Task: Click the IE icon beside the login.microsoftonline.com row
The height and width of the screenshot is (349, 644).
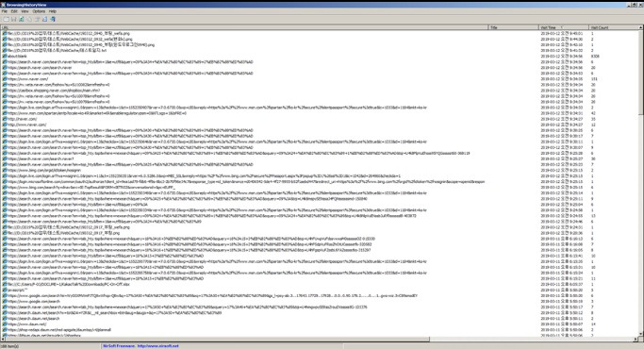Action: pyautogui.click(x=5, y=182)
